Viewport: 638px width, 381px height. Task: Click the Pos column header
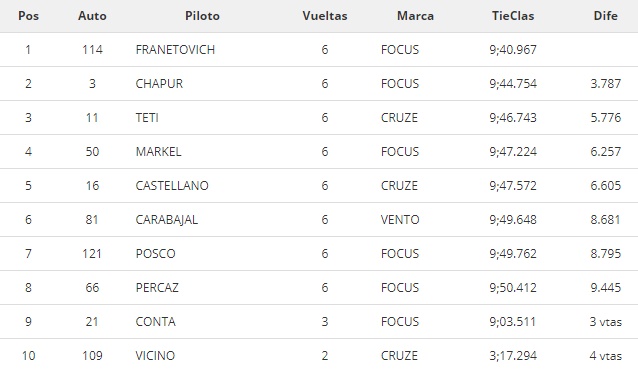[x=28, y=16]
